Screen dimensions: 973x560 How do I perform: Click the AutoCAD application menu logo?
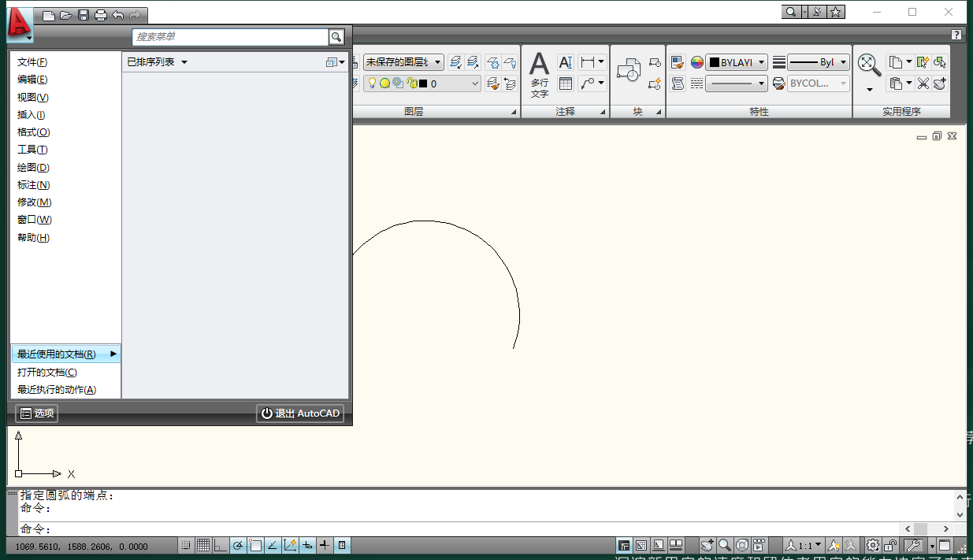click(x=19, y=24)
